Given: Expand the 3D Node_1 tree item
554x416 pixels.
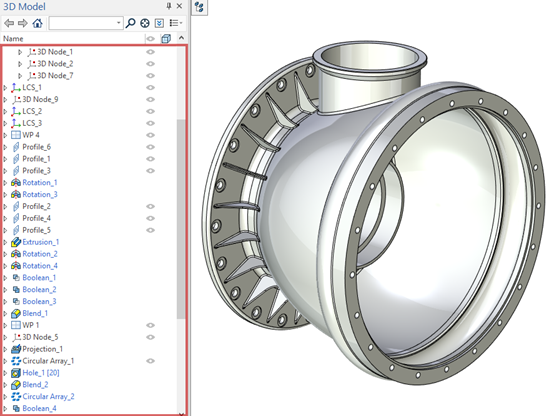Looking at the screenshot, I should tap(20, 52).
